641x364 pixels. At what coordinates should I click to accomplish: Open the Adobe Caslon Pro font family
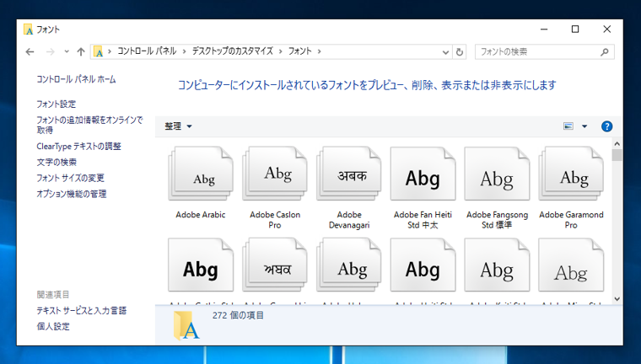275,174
